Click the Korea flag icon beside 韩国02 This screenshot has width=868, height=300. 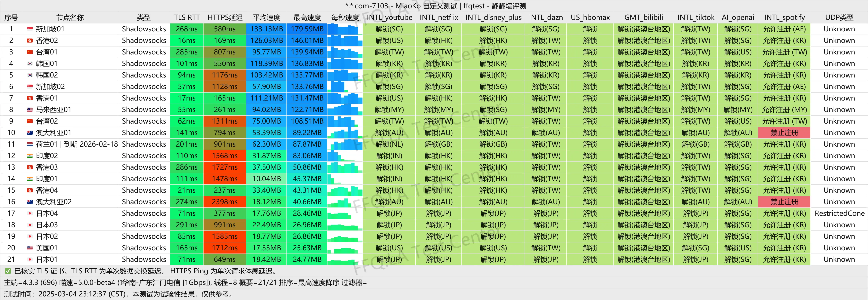(30, 75)
